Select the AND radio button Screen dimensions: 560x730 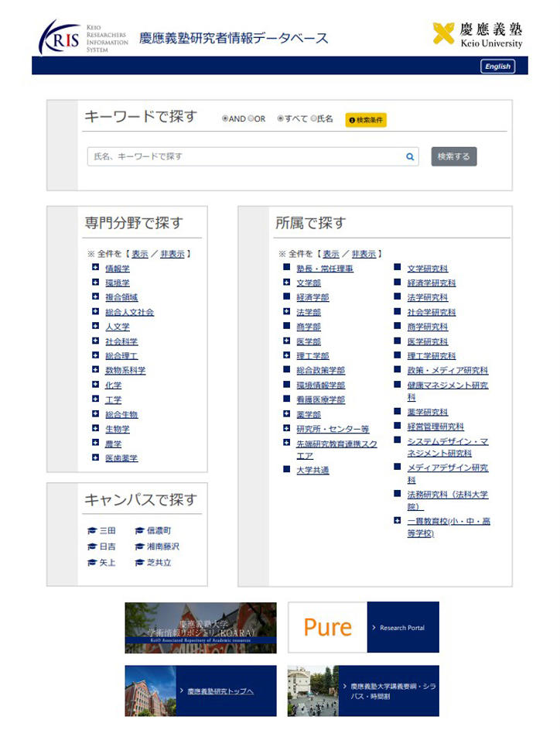point(224,119)
